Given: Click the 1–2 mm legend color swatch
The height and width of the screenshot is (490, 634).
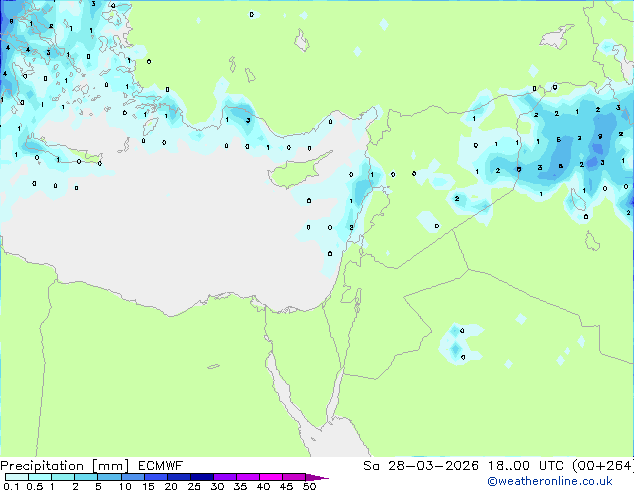Looking at the screenshot, I should tap(63, 477).
